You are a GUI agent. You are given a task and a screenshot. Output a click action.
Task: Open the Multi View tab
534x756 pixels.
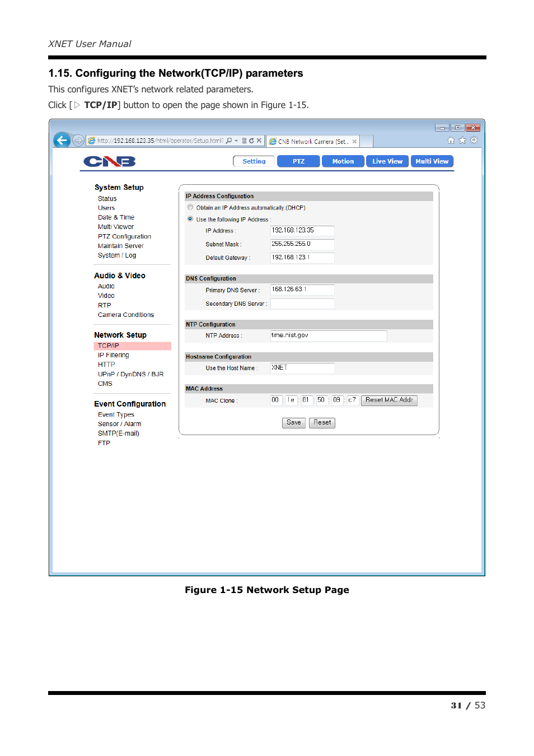(432, 161)
